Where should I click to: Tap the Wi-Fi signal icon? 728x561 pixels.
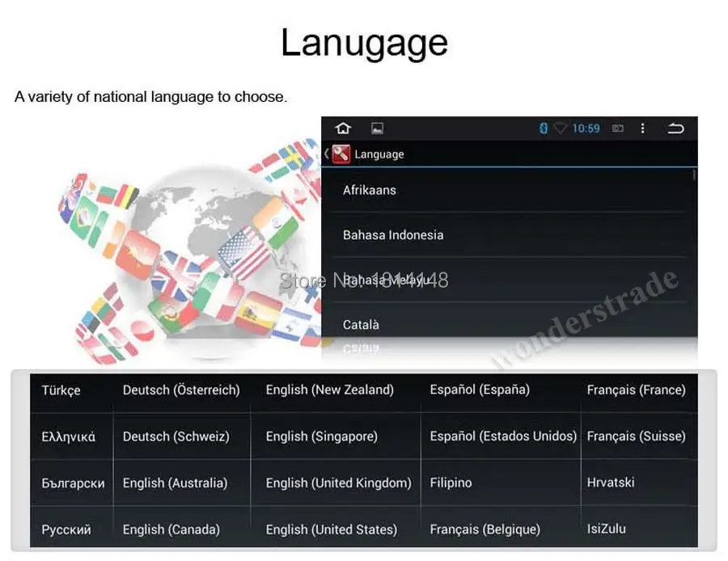coord(561,128)
